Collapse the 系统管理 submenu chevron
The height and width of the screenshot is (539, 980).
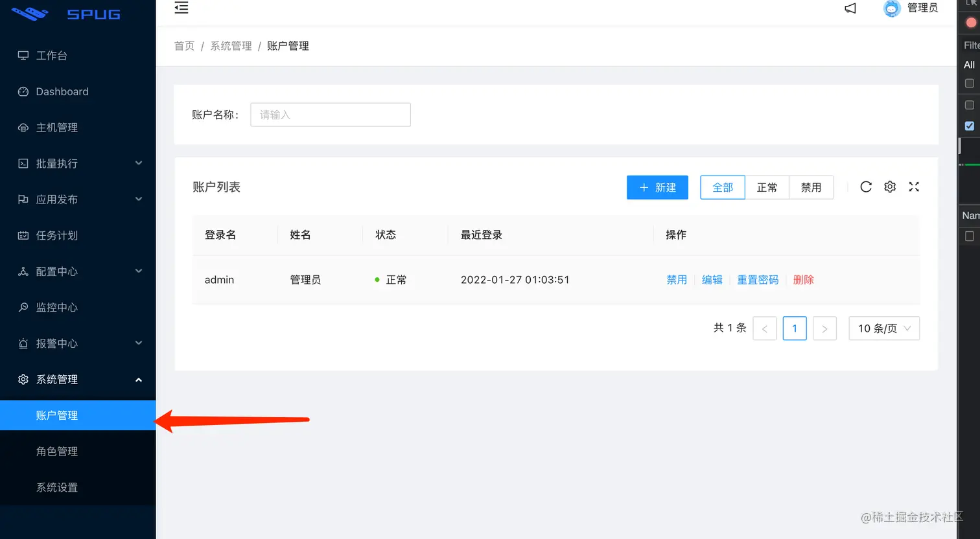tap(139, 380)
